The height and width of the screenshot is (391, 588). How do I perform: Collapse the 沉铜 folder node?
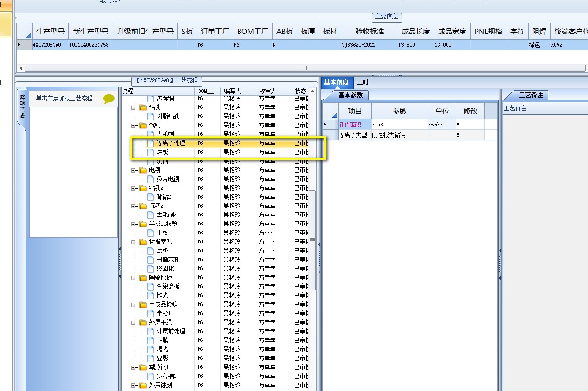[134, 125]
